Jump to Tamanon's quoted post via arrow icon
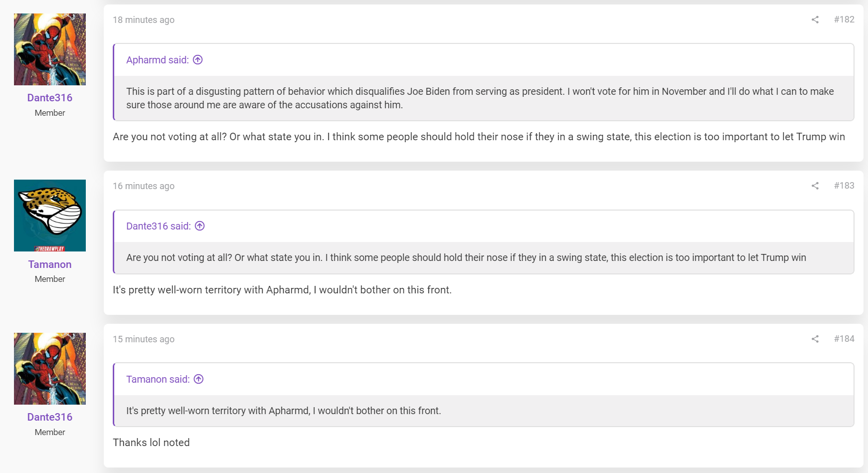Screen dimensions: 868x473 tap(199, 379)
